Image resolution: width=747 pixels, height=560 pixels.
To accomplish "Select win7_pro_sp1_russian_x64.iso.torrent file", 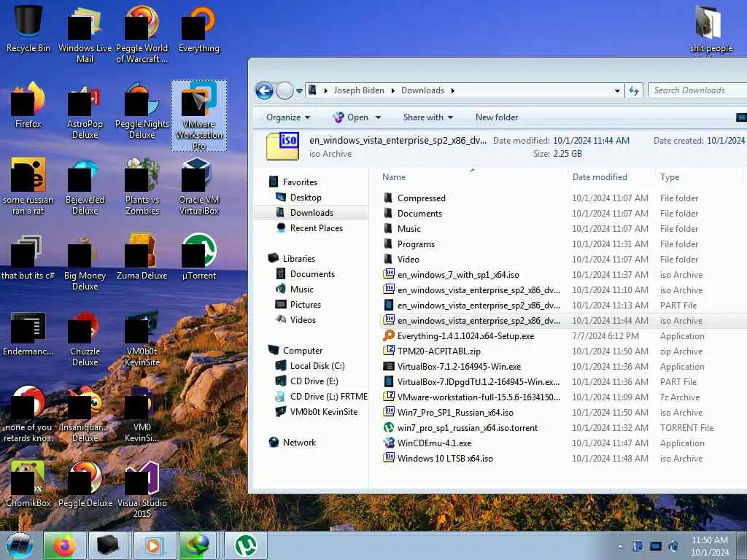I will (x=467, y=427).
